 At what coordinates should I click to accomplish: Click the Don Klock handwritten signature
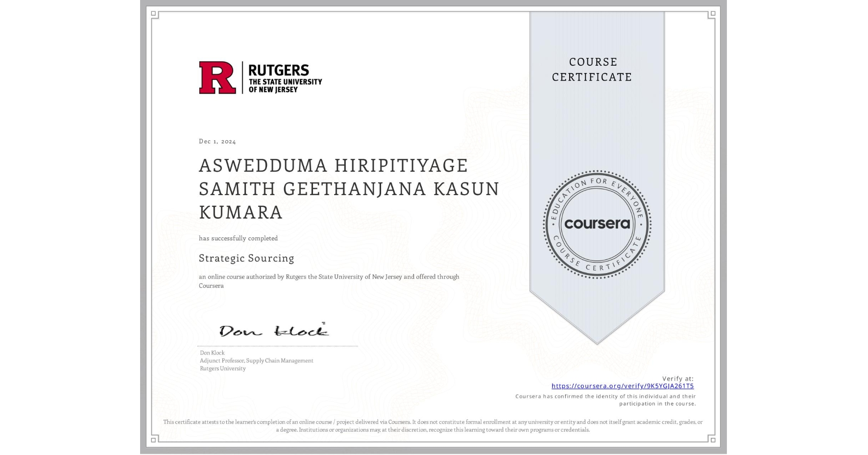pyautogui.click(x=274, y=330)
